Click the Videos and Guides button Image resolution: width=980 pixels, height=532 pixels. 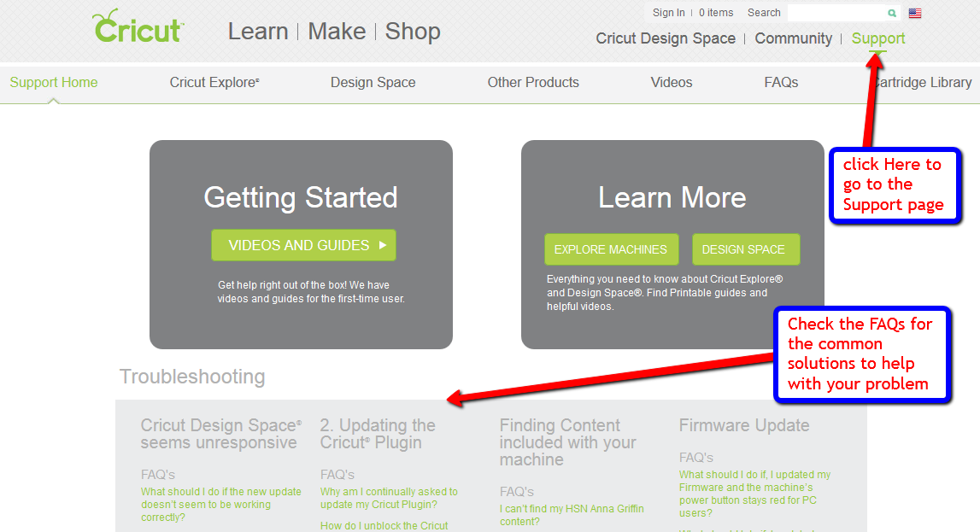click(304, 245)
